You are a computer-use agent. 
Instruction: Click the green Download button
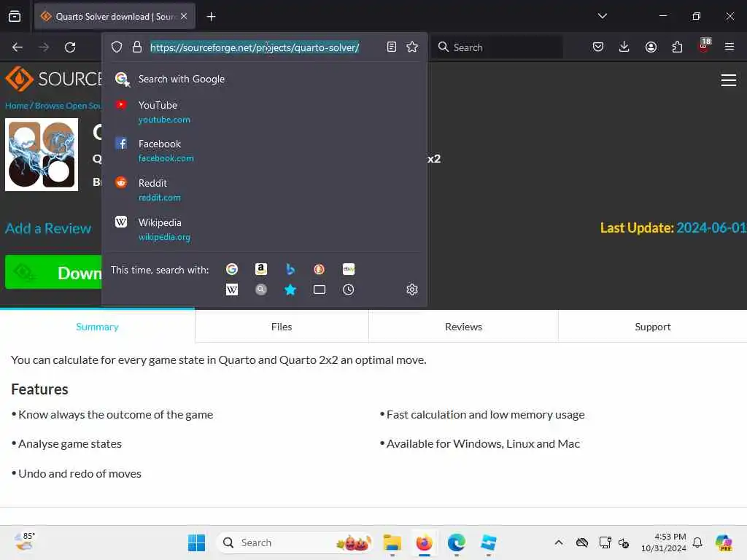click(x=53, y=273)
